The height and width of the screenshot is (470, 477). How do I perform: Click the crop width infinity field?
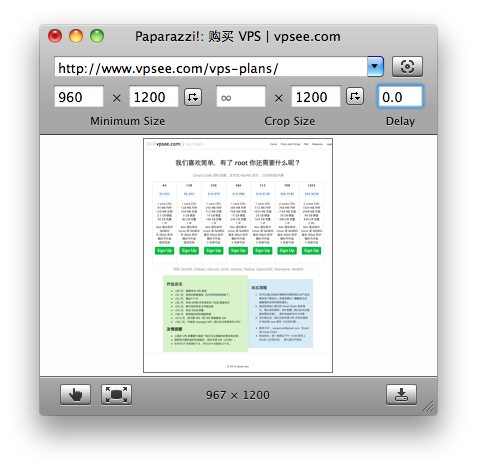(x=241, y=97)
